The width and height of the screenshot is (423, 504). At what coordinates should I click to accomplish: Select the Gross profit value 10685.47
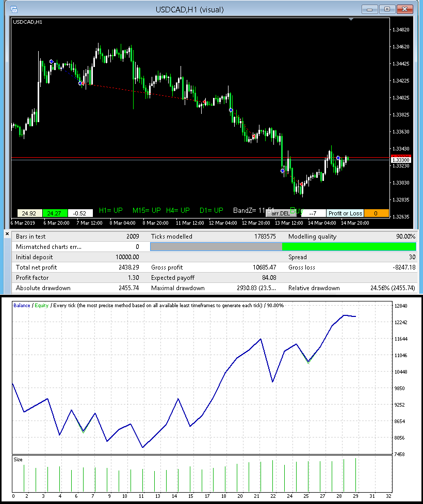[x=264, y=267]
